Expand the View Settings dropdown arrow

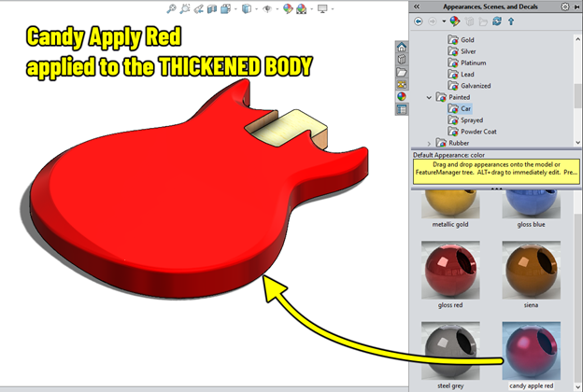332,9
